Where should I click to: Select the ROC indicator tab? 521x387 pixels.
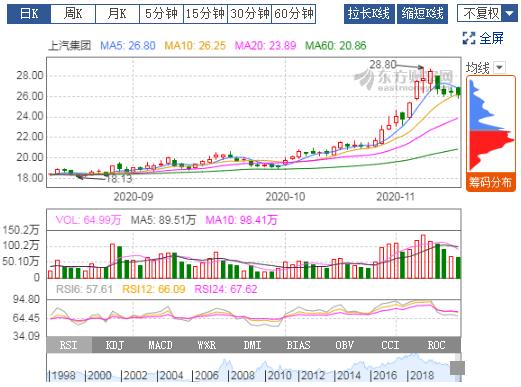[x=436, y=345]
